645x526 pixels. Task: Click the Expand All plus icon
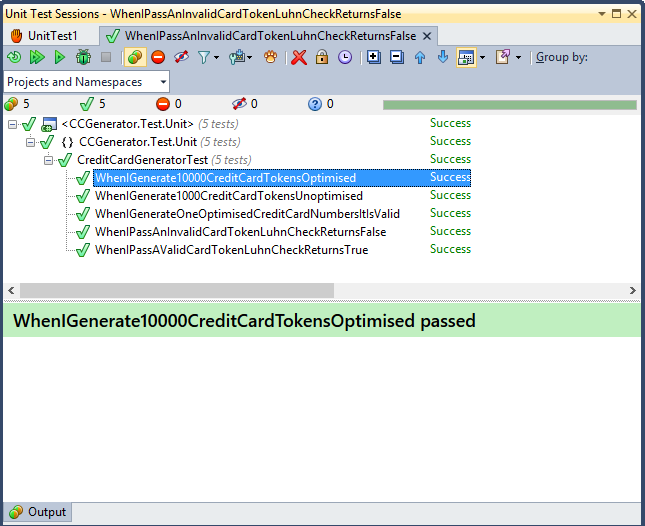[374, 58]
